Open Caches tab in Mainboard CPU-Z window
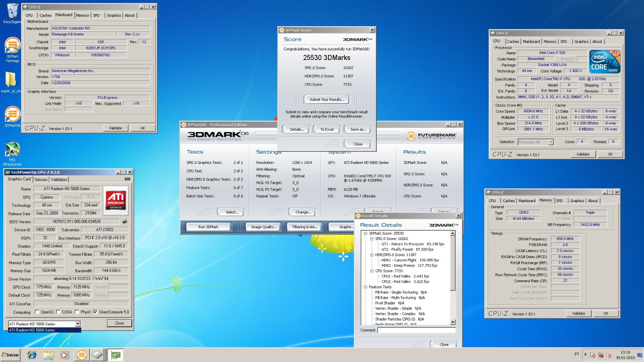Image resolution: width=644 pixels, height=362 pixels. (x=45, y=15)
